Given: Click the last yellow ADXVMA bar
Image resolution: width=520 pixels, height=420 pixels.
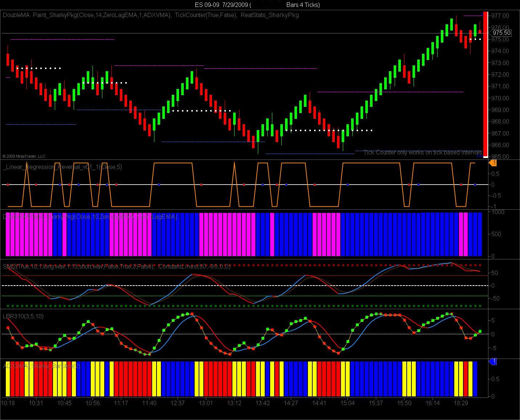Looking at the screenshot, I should pyautogui.click(x=470, y=379).
